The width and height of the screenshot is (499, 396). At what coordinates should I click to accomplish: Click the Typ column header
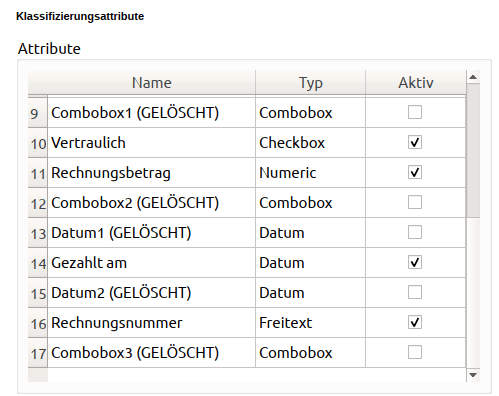(x=310, y=83)
